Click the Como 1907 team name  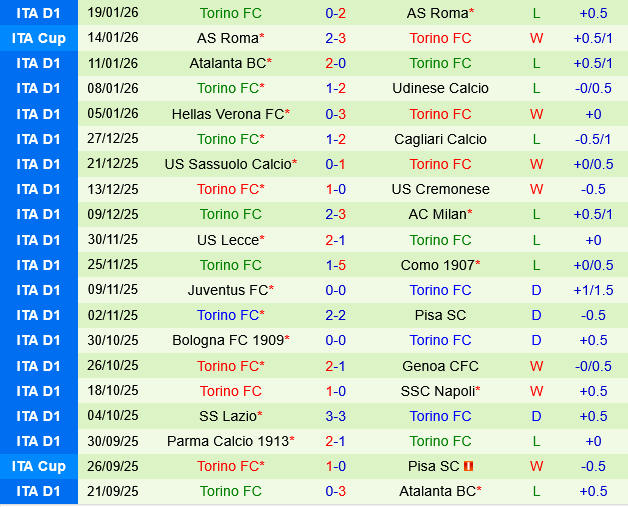437,265
